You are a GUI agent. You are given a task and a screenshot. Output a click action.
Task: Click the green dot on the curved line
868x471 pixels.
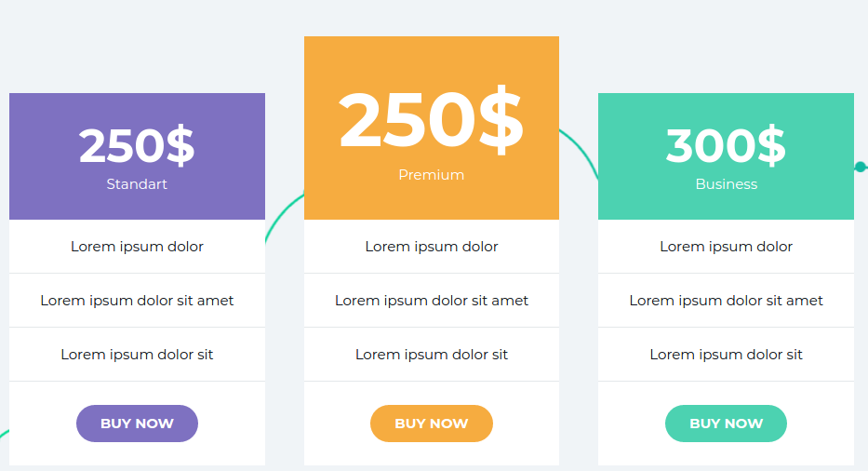861,168
